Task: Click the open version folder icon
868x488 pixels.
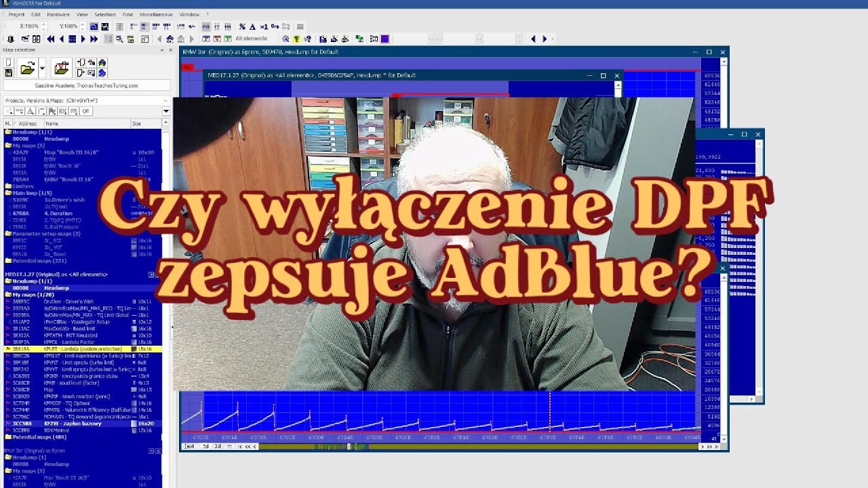Action: (62, 68)
